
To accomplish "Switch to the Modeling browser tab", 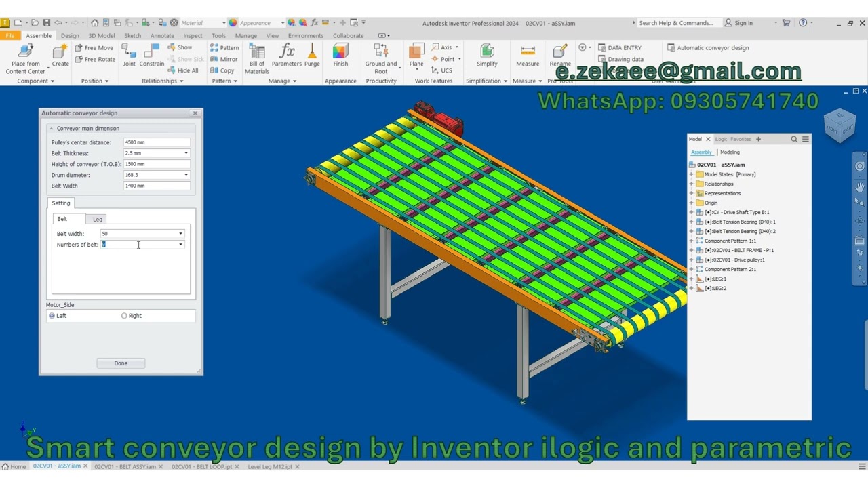I will (x=730, y=152).
